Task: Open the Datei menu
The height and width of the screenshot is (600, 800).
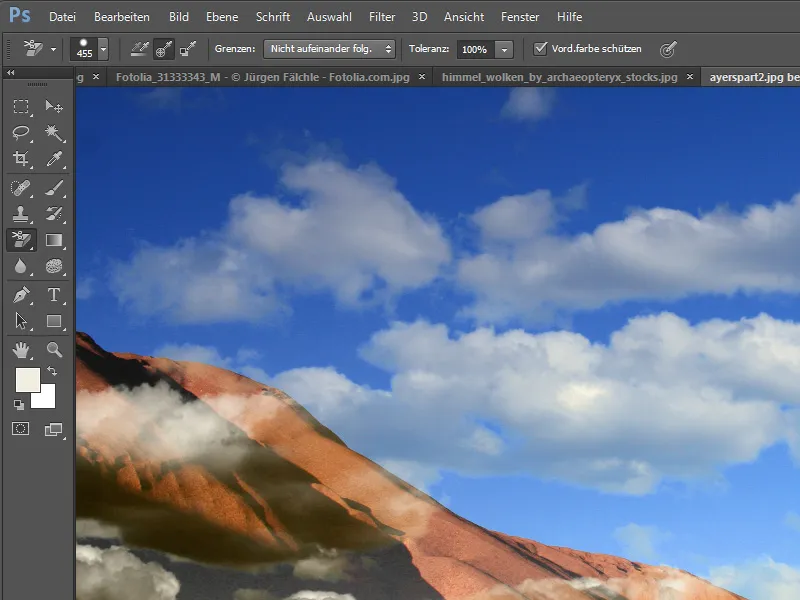Action: [62, 17]
